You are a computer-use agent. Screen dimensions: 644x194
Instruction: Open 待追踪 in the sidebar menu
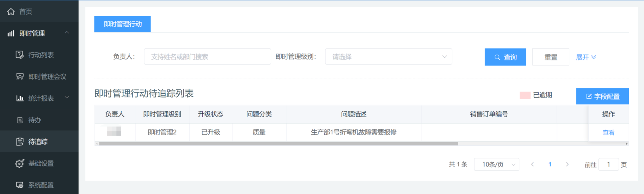38,142
